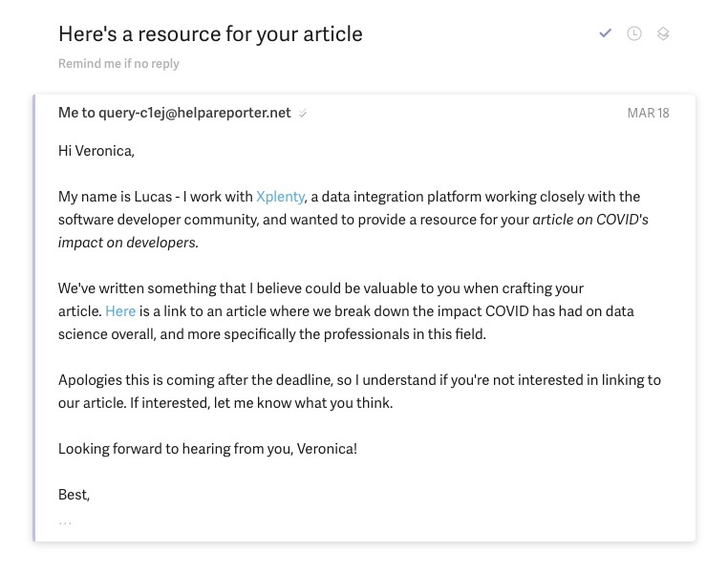This screenshot has width=728, height=574.
Task: Enable "Remind me if no reply"
Action: (118, 64)
